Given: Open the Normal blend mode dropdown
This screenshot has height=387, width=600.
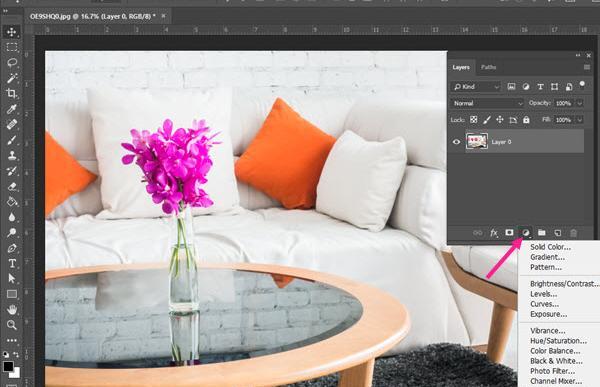Looking at the screenshot, I should (x=487, y=103).
